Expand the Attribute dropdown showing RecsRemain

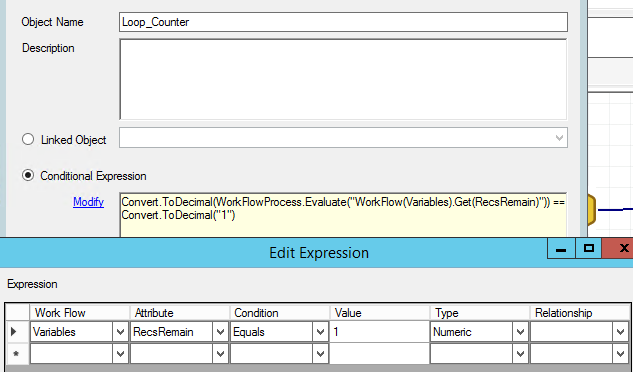(x=220, y=332)
